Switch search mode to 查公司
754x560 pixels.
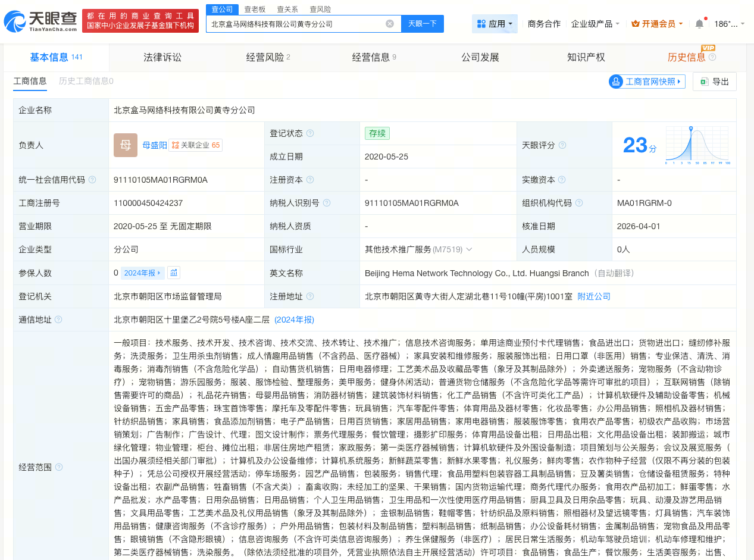click(222, 9)
